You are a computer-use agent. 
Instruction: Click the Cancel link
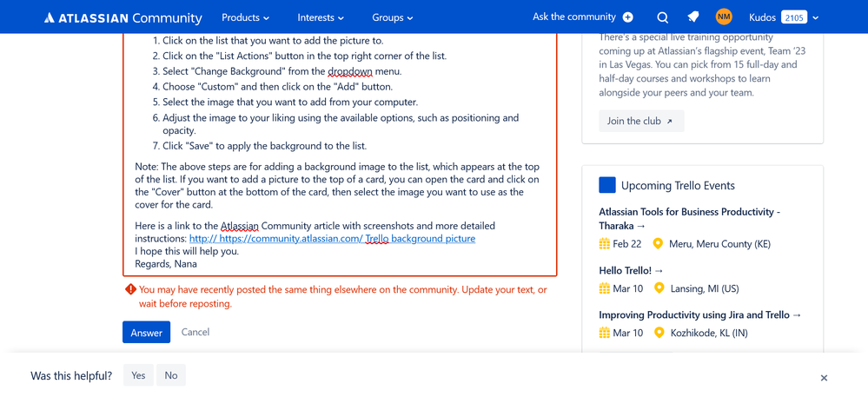[195, 332]
